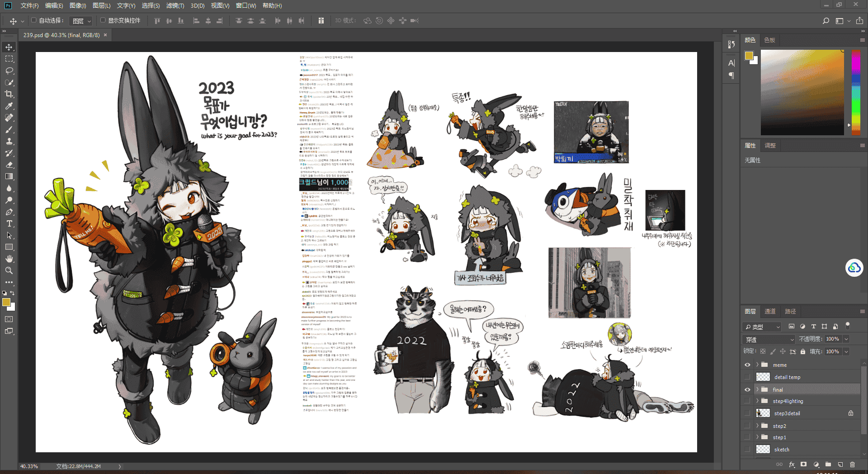Select the Lasso tool
Viewport: 868px width, 474px height.
[x=9, y=71]
